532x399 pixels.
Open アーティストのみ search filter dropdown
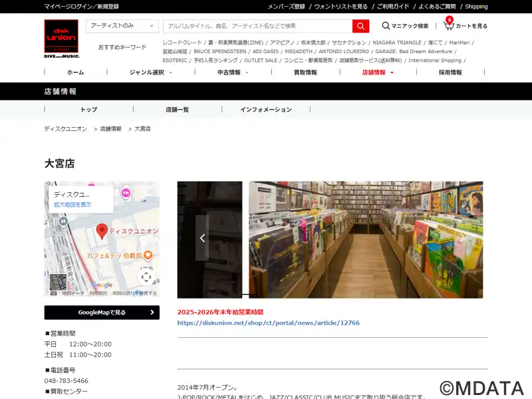pos(122,26)
